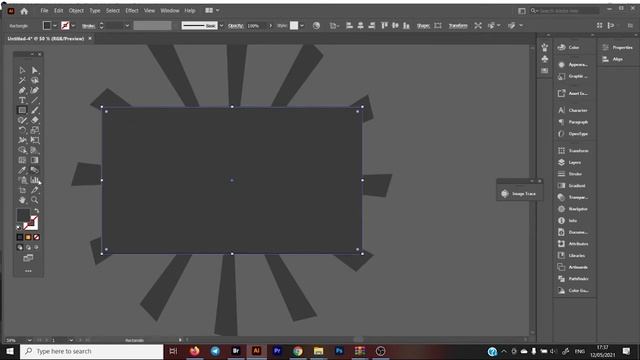Expand the opacity value arrow

(x=270, y=26)
